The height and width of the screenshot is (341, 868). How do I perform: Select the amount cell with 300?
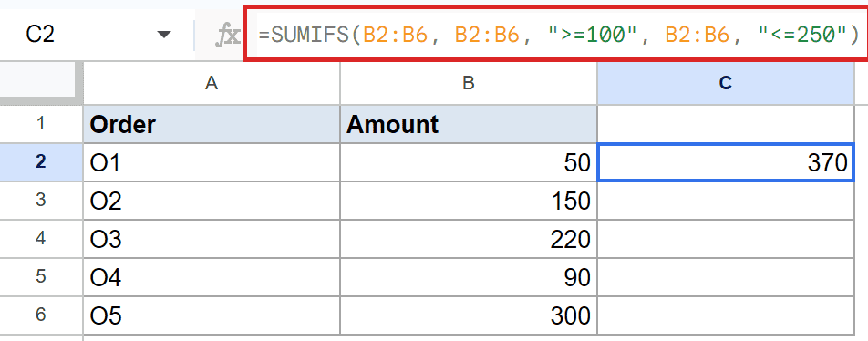pos(469,315)
